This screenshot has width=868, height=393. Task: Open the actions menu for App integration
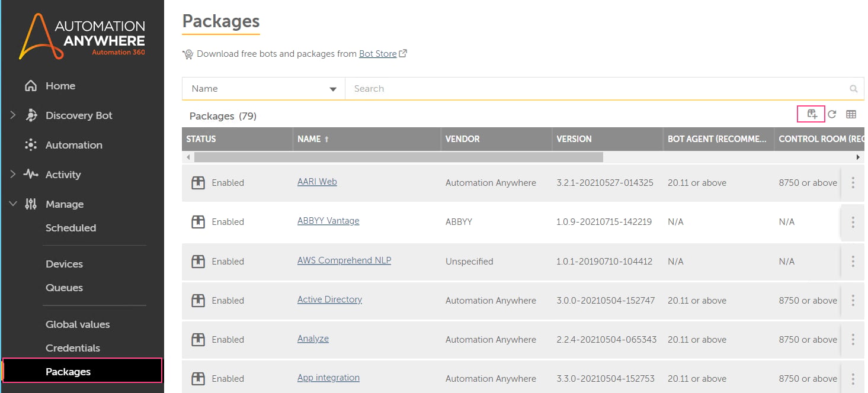pos(853,379)
